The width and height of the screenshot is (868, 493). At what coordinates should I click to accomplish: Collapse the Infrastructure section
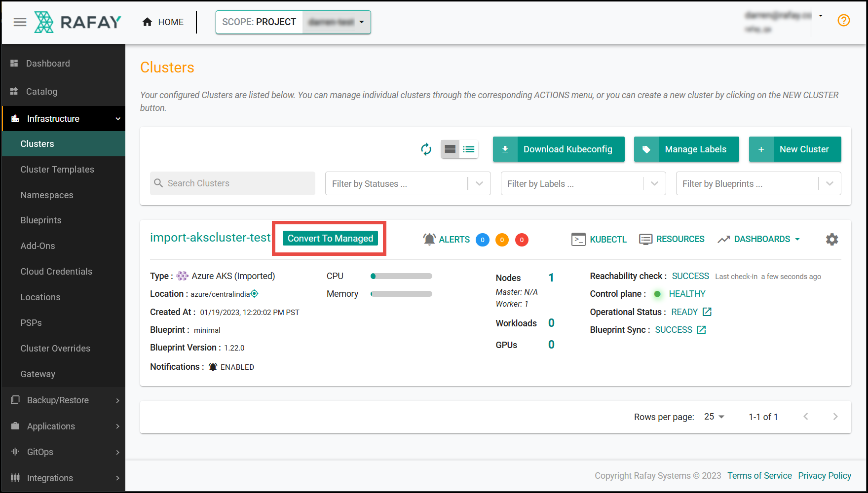pyautogui.click(x=64, y=119)
